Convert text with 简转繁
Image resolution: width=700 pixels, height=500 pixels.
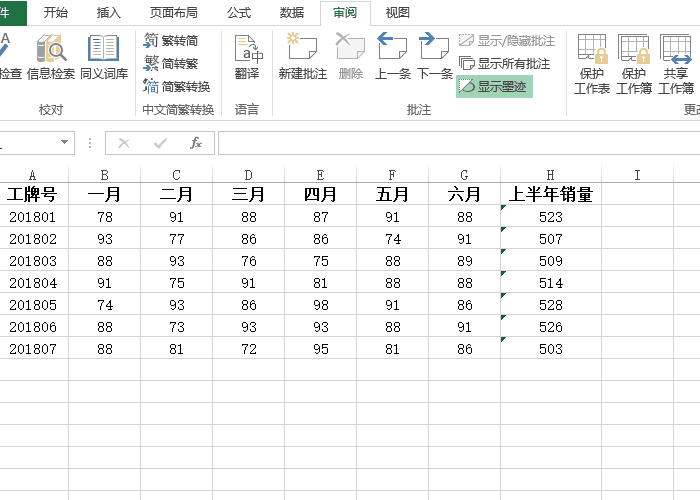pos(171,63)
